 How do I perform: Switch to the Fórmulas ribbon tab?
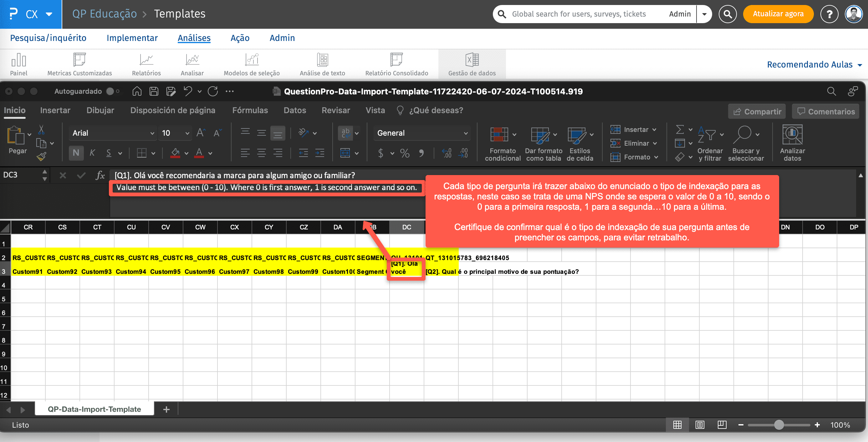pos(250,110)
